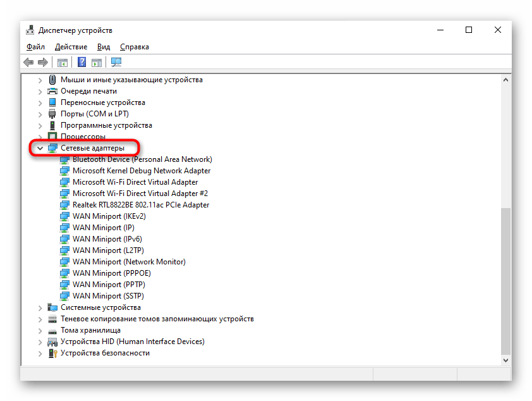
Task: Click the blue Help question mark icon
Action: [x=82, y=62]
